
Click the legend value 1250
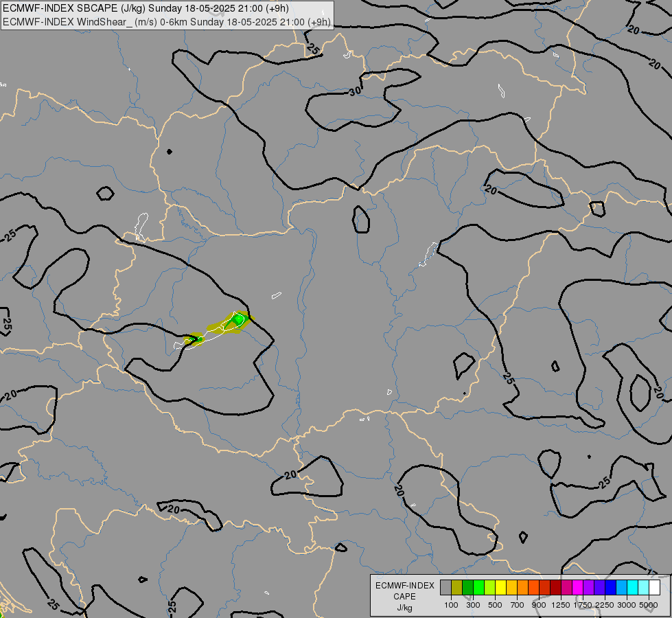coord(561,605)
